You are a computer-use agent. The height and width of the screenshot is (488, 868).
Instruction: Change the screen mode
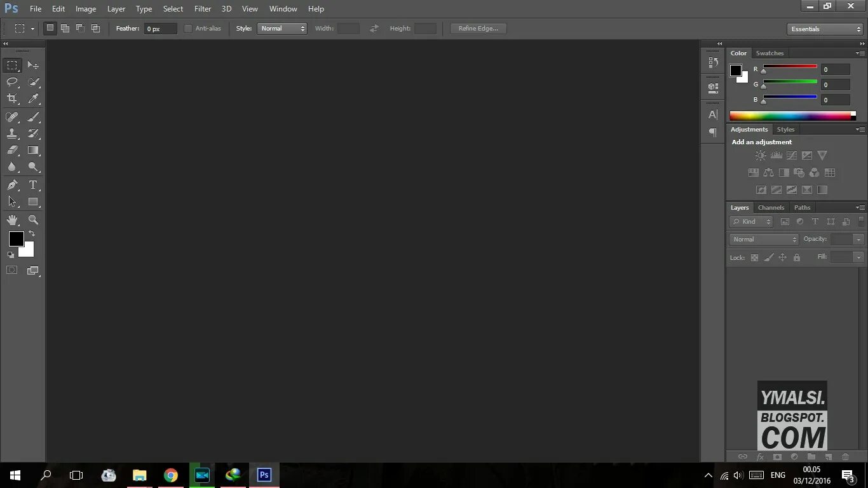pyautogui.click(x=33, y=270)
